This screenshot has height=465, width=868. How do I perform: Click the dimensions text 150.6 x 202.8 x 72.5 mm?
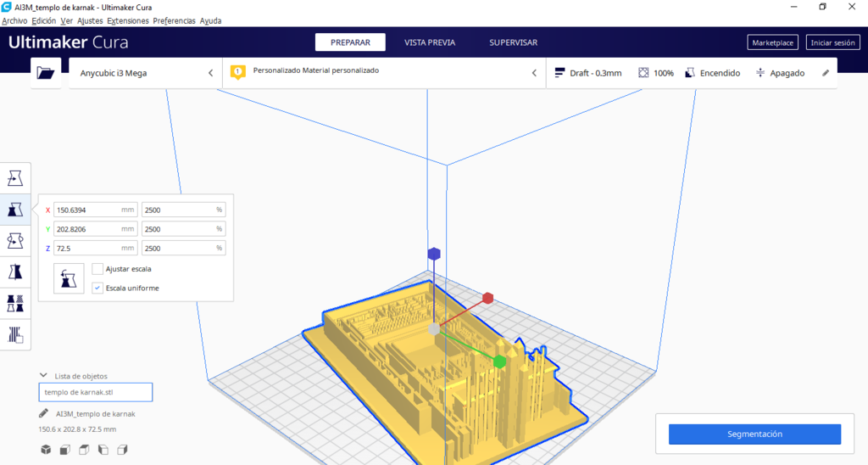coord(77,429)
